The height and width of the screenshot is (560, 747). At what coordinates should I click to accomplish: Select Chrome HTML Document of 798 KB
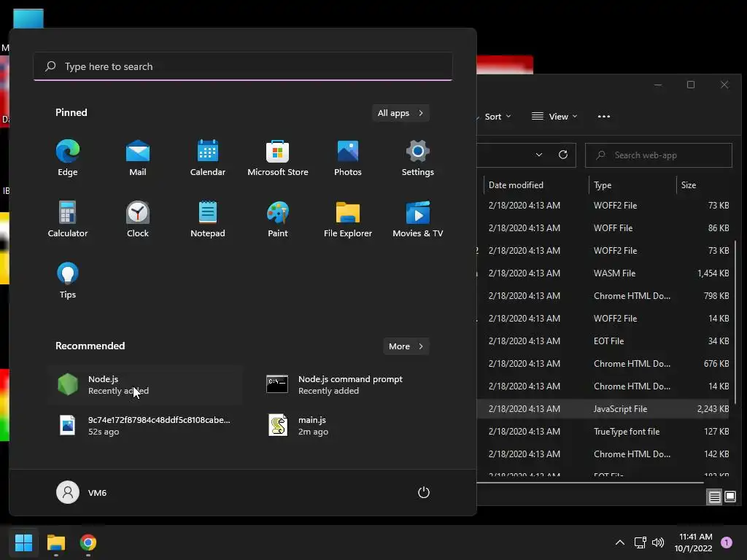[x=603, y=296]
